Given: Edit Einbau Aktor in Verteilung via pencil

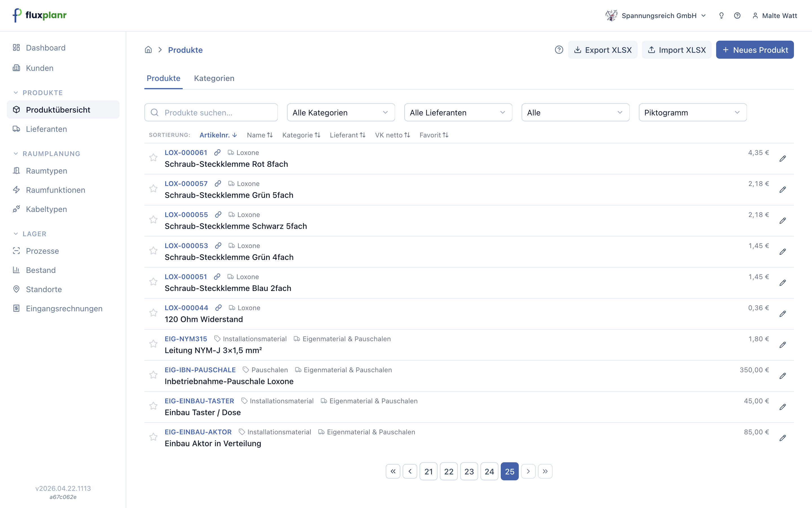Looking at the screenshot, I should 782,438.
